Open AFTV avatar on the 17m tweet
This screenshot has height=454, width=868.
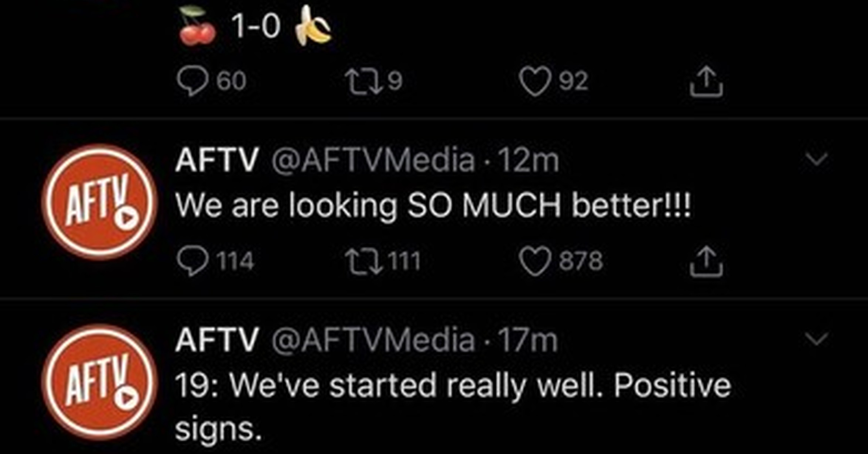click(x=99, y=382)
